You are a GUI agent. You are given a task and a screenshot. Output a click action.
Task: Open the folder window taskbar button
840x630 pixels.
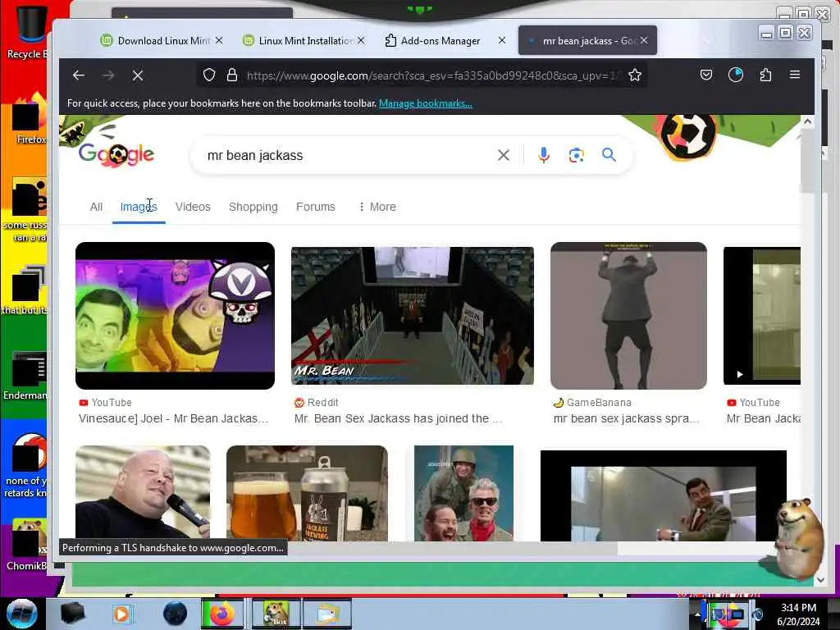[x=327, y=614]
